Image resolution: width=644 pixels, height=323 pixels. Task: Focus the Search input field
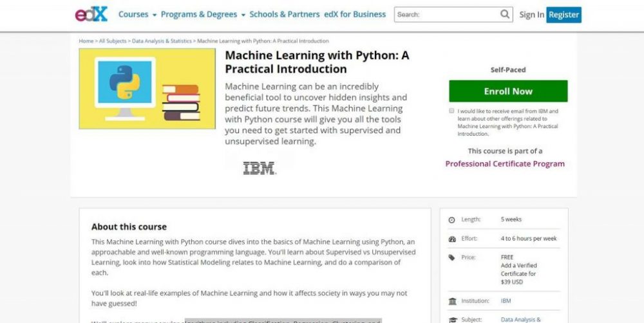coord(446,14)
